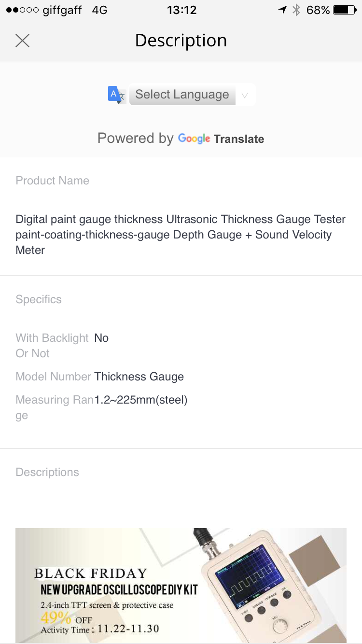This screenshot has width=362, height=644.
Task: Tap the 49% OFF promotion text
Action: [66, 618]
